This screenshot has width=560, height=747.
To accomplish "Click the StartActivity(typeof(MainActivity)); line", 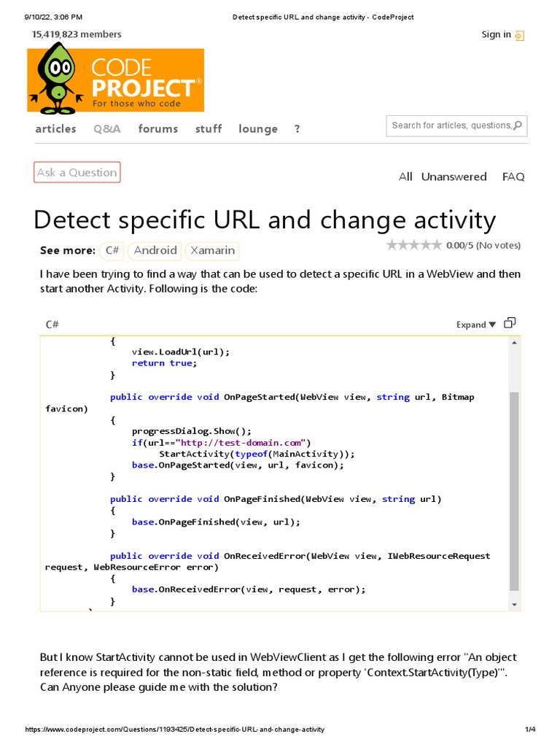I will 257,454.
